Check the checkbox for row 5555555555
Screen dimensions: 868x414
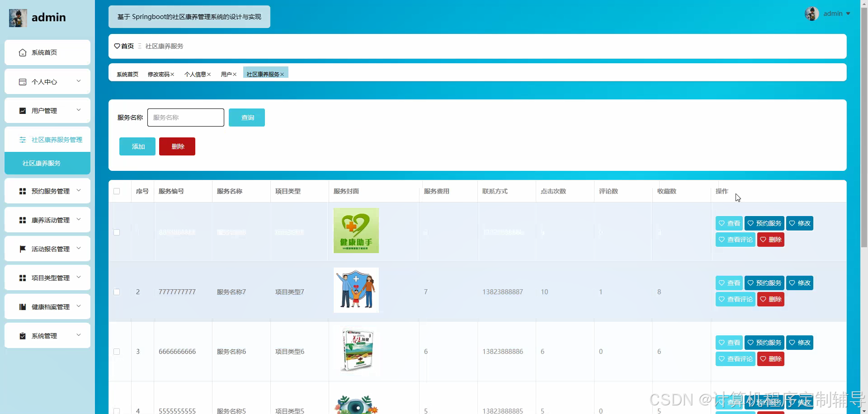coord(117,411)
